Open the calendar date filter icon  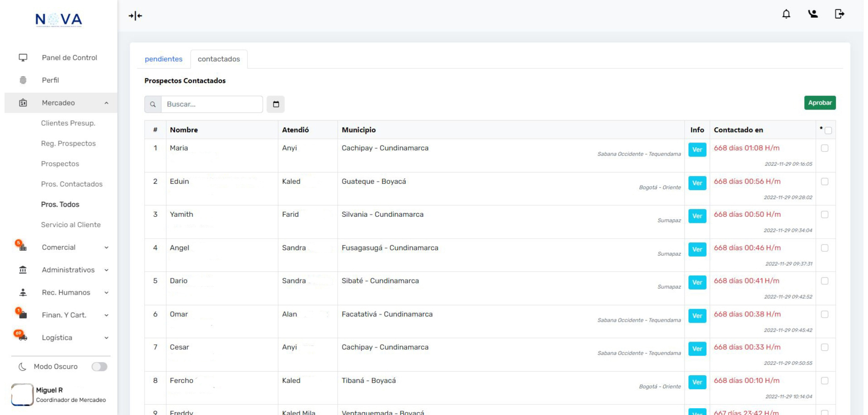(x=276, y=104)
